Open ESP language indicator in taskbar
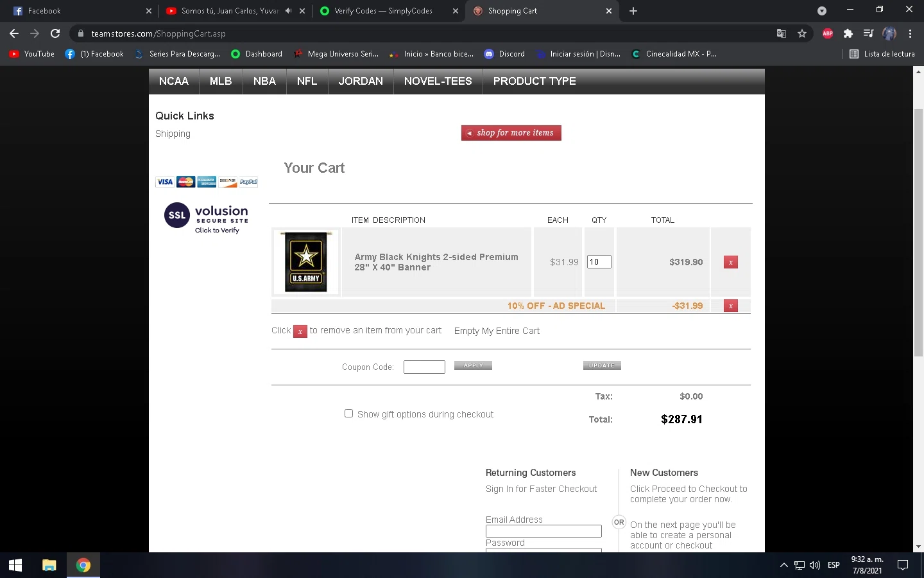924x578 pixels. click(x=834, y=565)
